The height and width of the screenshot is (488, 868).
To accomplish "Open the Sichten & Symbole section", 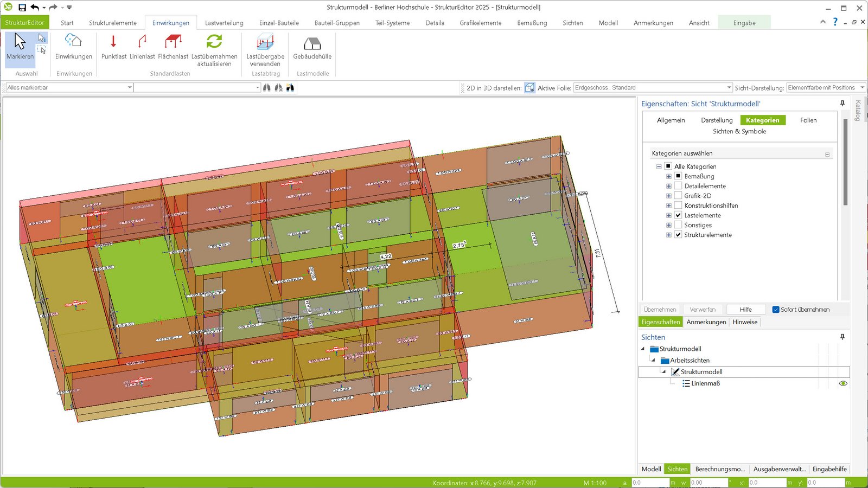I will 739,131.
